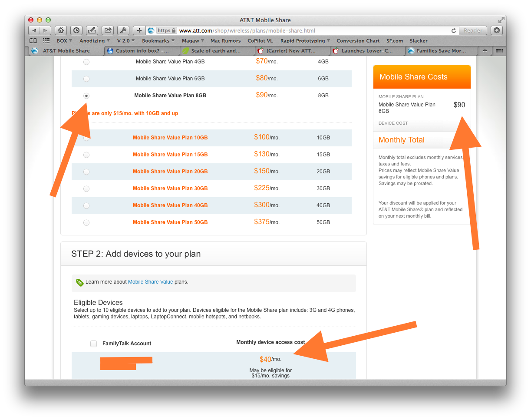Click the Mobile Share Value Plan 30GB label

tap(170, 189)
